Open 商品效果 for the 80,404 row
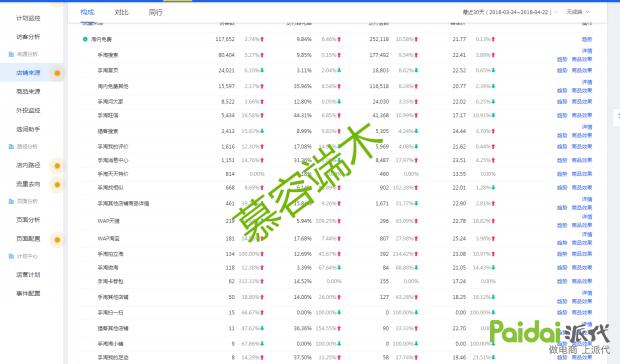The height and width of the screenshot is (364, 620). coord(582,59)
